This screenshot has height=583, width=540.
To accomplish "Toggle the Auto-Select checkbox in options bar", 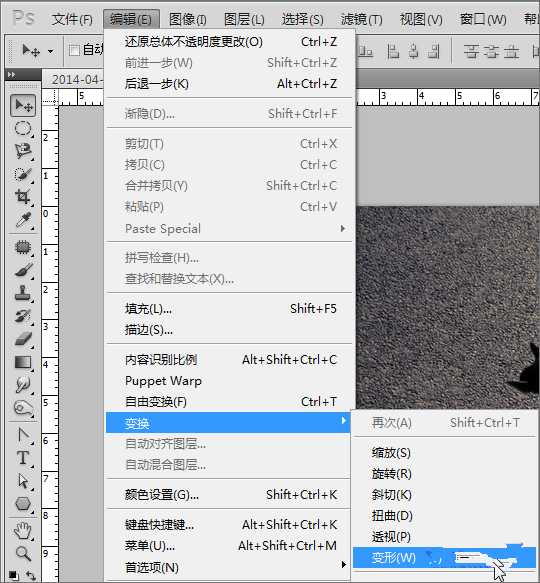I will pyautogui.click(x=74, y=50).
